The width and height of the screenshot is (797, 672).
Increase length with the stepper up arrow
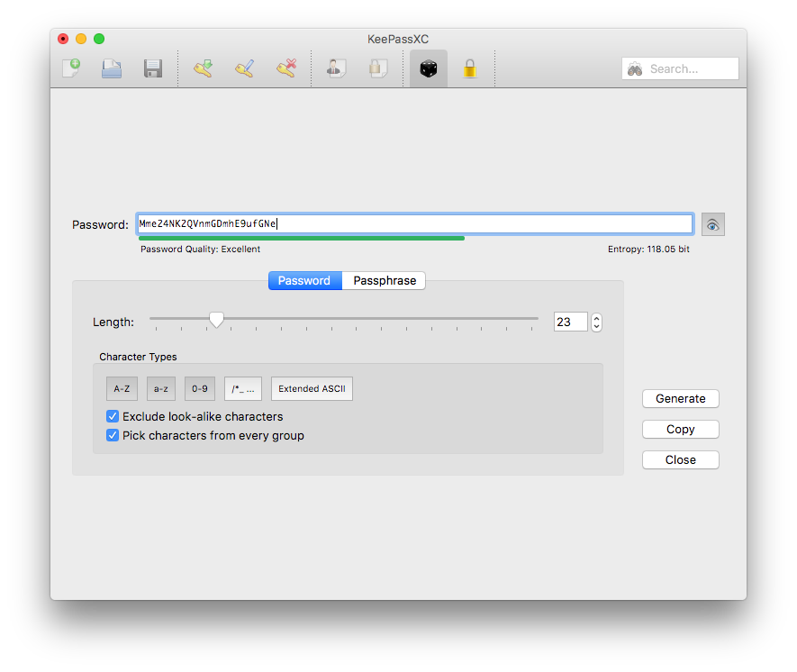tap(597, 318)
